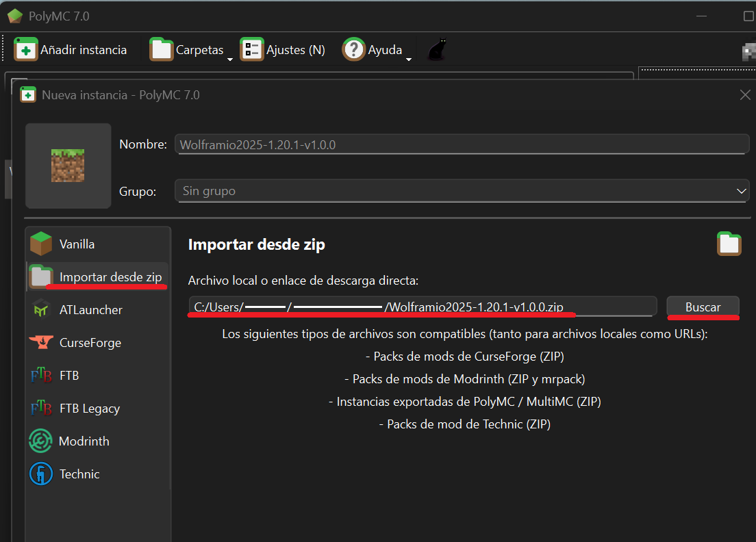Select the Vanilla instance source
756x542 pixels.
(x=75, y=244)
